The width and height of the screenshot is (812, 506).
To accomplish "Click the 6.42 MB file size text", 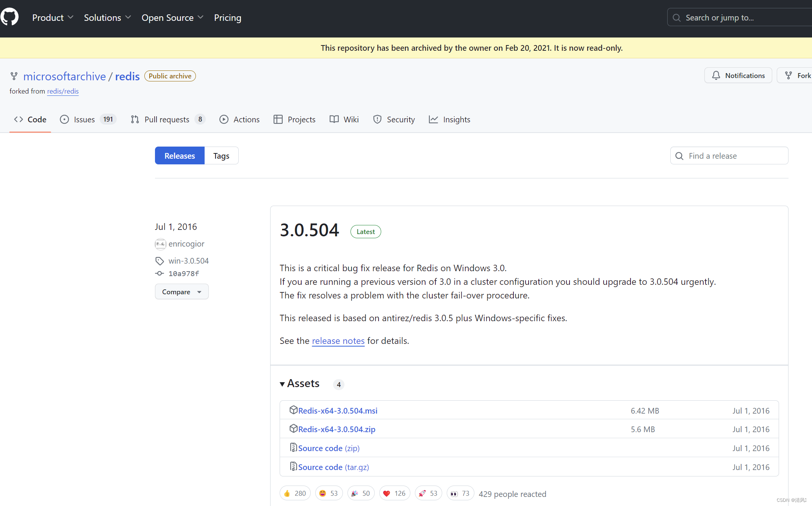I will pyautogui.click(x=645, y=411).
